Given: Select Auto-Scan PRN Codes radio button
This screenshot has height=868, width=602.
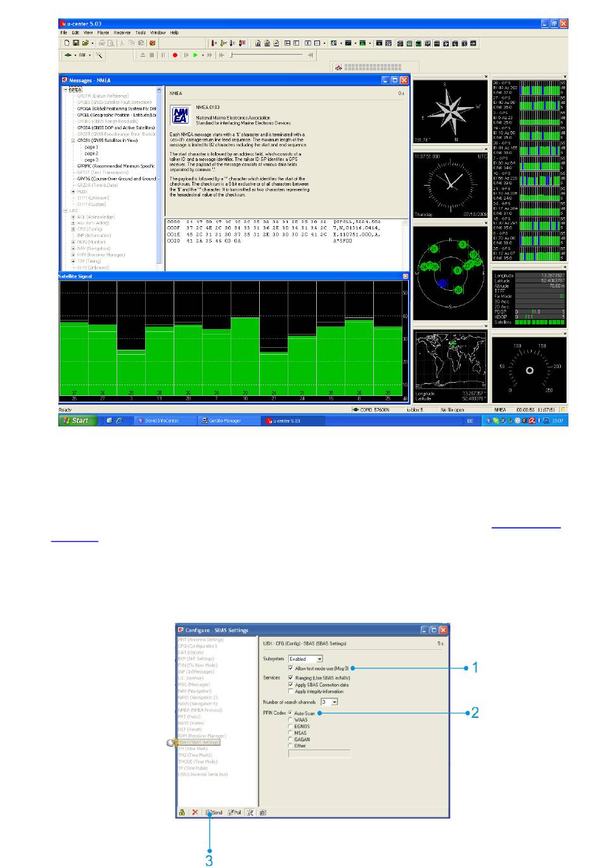Looking at the screenshot, I should pyautogui.click(x=291, y=713).
